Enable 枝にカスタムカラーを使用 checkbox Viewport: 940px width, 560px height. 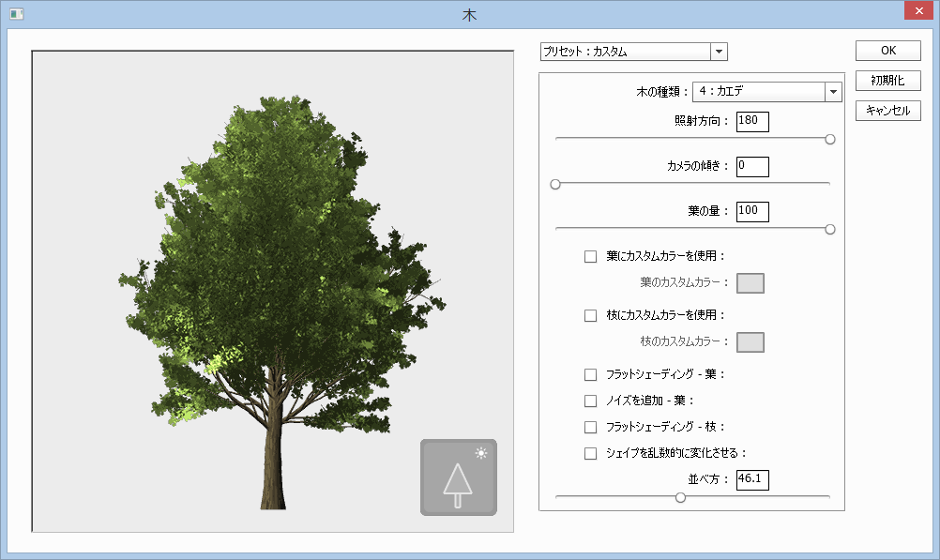591,316
